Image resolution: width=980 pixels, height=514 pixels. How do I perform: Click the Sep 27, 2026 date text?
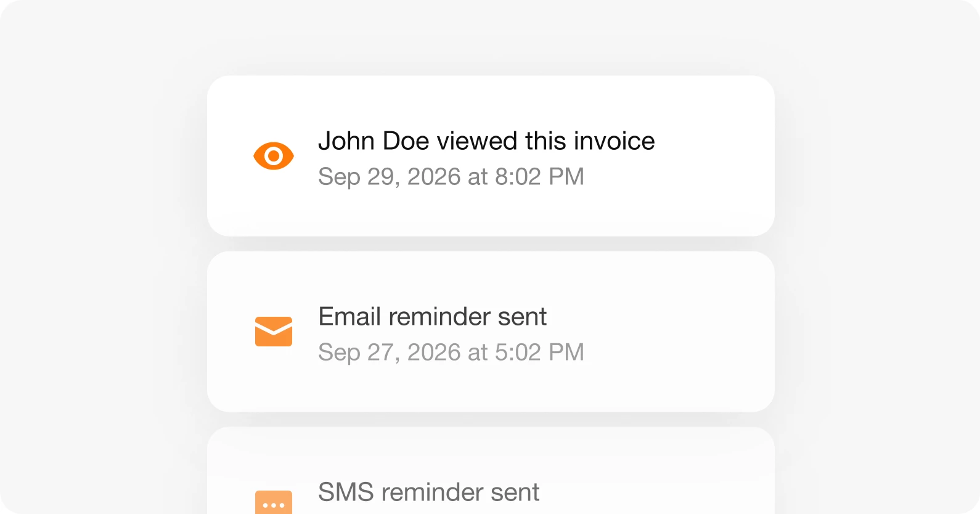pos(390,353)
